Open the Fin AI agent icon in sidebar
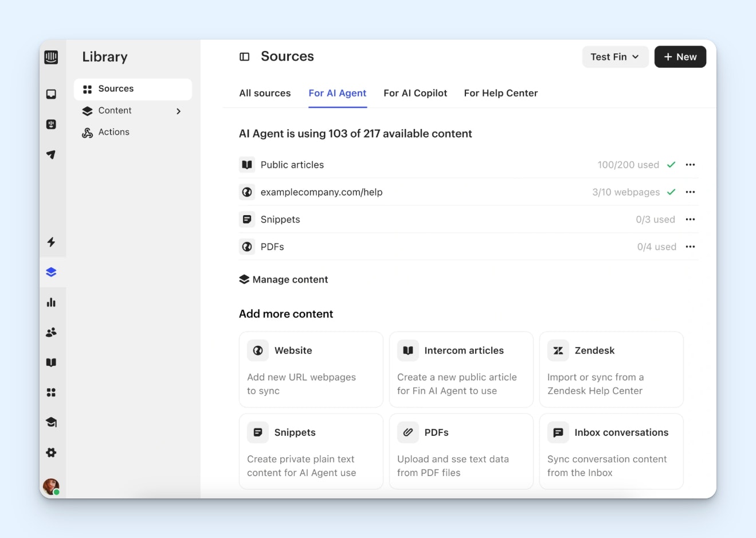 (51, 124)
